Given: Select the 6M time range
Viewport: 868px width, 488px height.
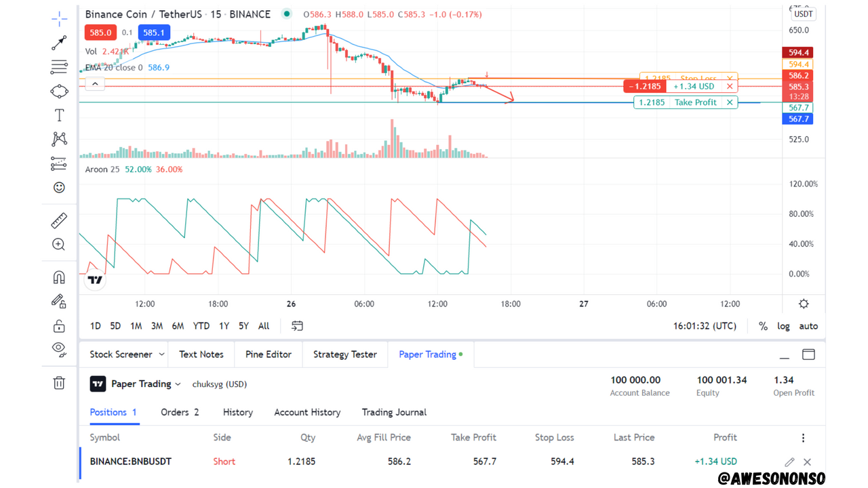Looking at the screenshot, I should pyautogui.click(x=178, y=326).
